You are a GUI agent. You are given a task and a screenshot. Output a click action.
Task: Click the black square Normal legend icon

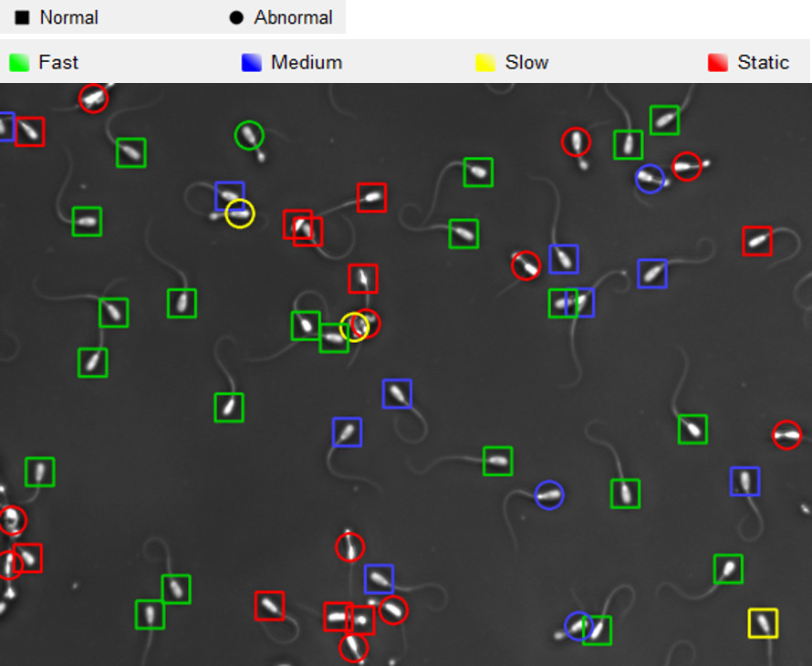[22, 17]
